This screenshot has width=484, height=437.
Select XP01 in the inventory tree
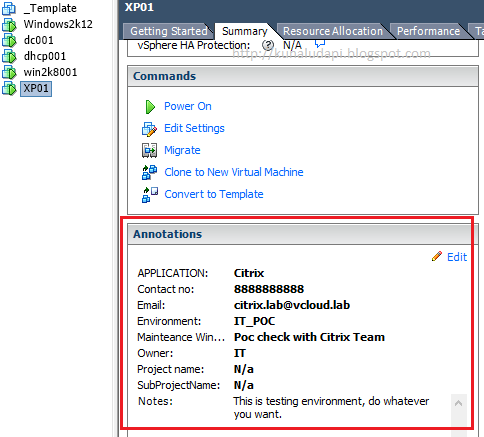click(36, 89)
